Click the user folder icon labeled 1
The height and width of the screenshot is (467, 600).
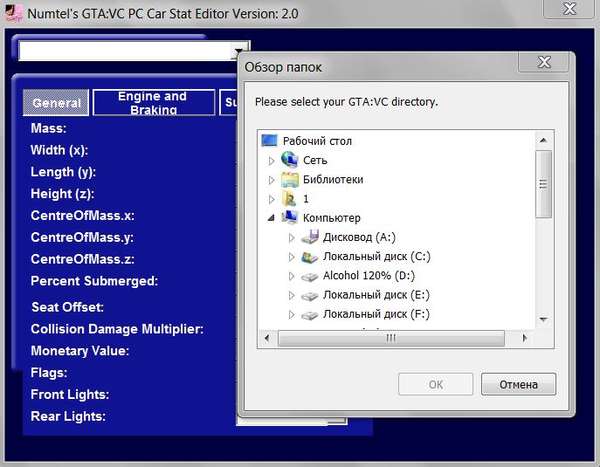point(290,199)
